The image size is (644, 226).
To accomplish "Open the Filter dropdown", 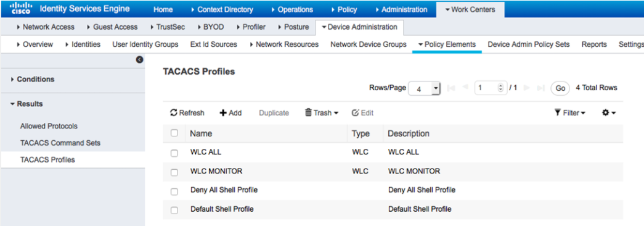I will pos(569,113).
